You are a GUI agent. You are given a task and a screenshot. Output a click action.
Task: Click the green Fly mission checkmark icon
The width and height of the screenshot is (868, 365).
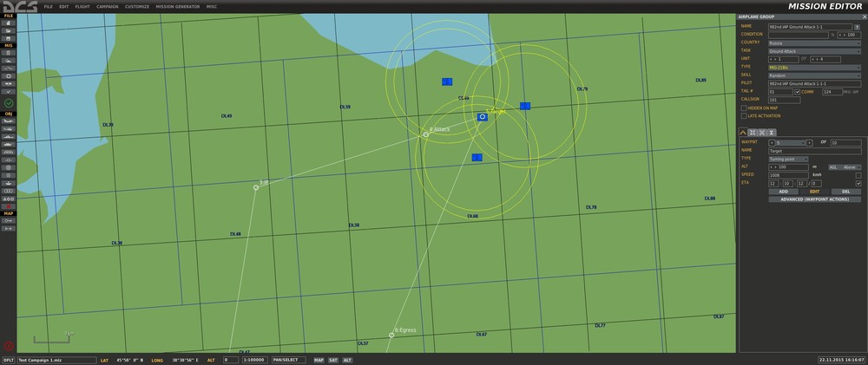9,103
